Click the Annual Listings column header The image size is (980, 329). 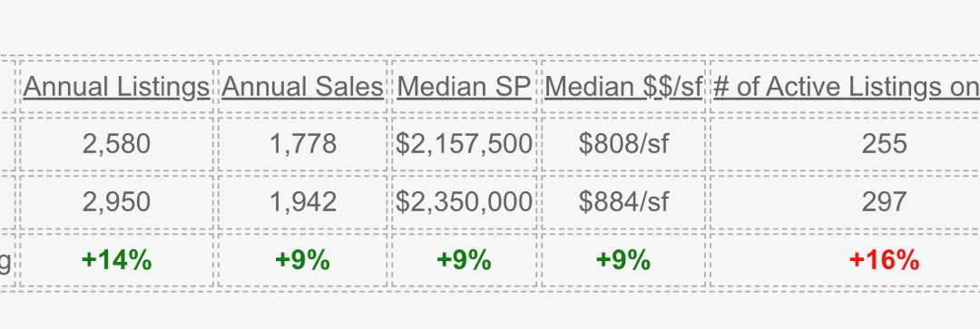(x=116, y=87)
